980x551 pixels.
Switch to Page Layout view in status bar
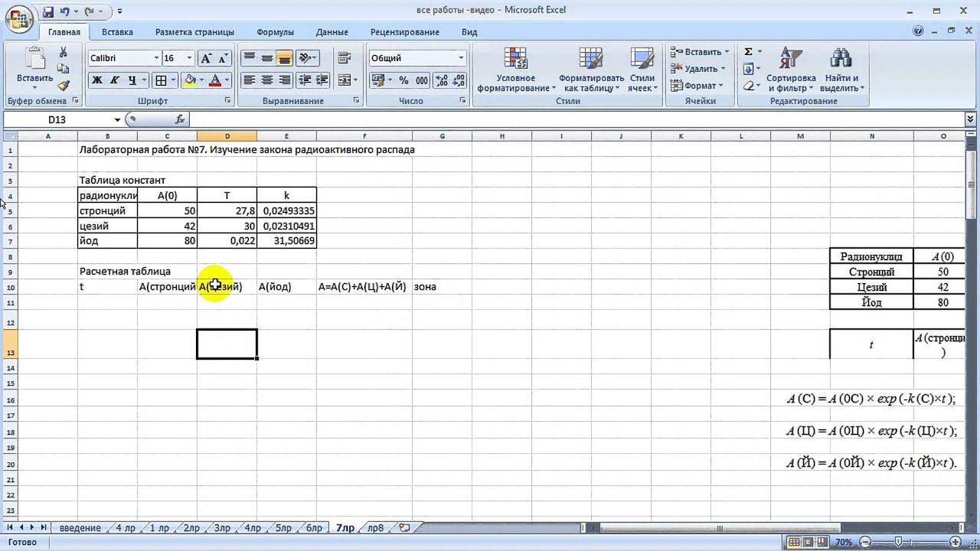click(809, 543)
